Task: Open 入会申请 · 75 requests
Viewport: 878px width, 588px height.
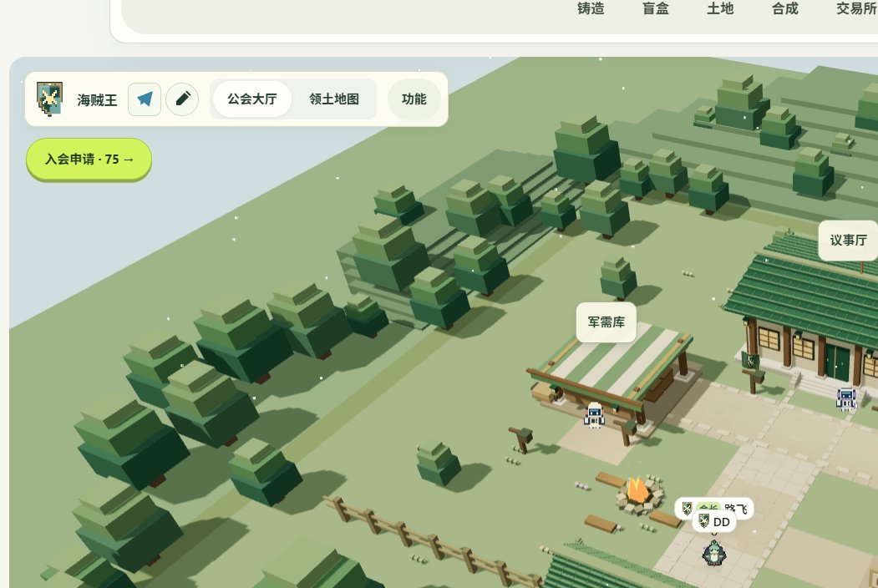Action: pyautogui.click(x=89, y=160)
